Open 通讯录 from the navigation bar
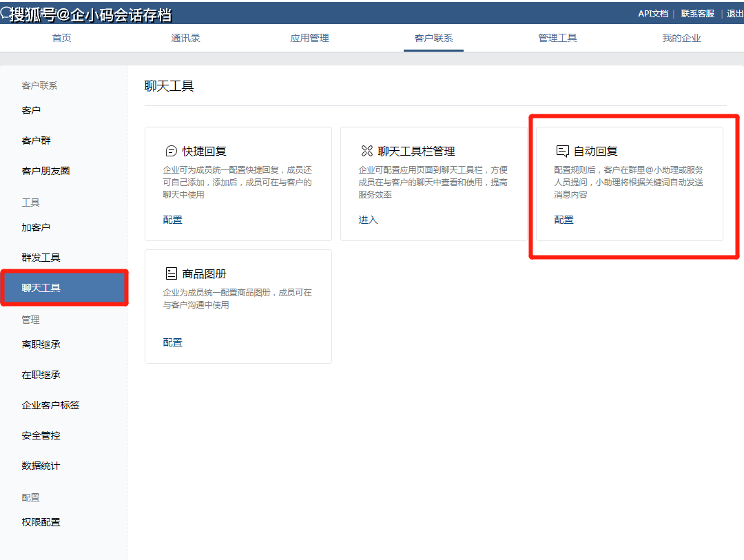 185,38
